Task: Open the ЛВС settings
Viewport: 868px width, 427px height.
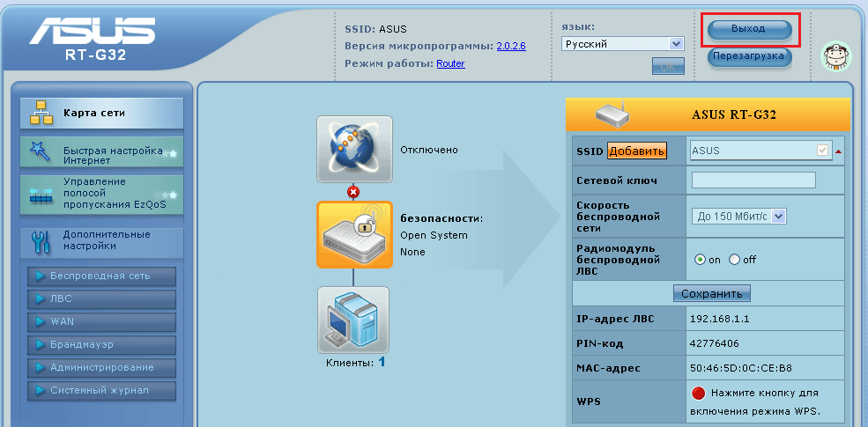Action: (102, 298)
